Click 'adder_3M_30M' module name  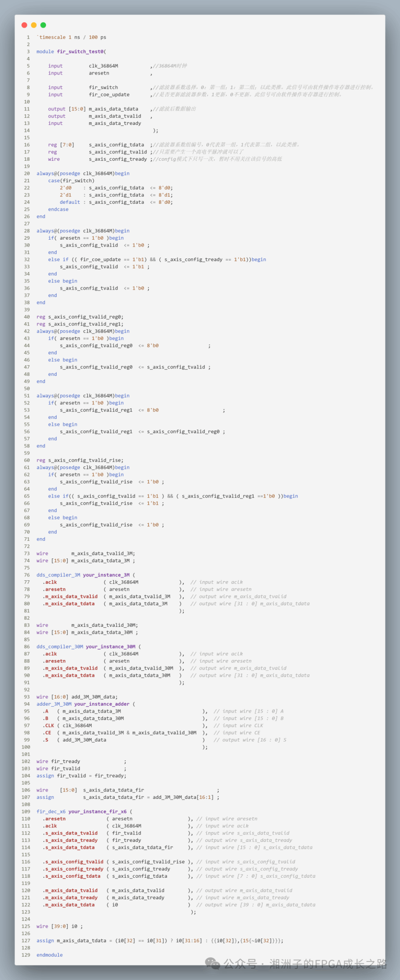coord(54,704)
